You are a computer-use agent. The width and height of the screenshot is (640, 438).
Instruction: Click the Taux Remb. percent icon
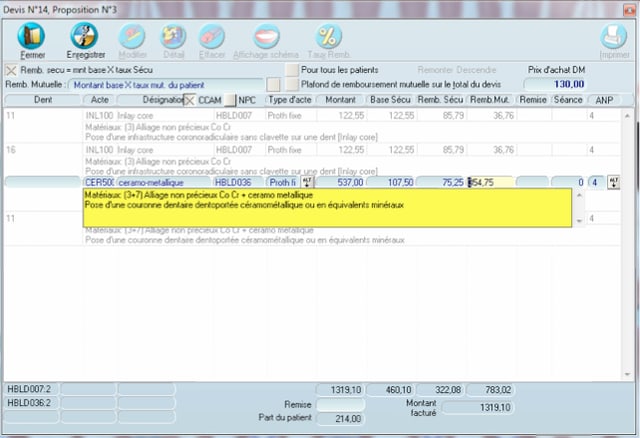pos(329,36)
